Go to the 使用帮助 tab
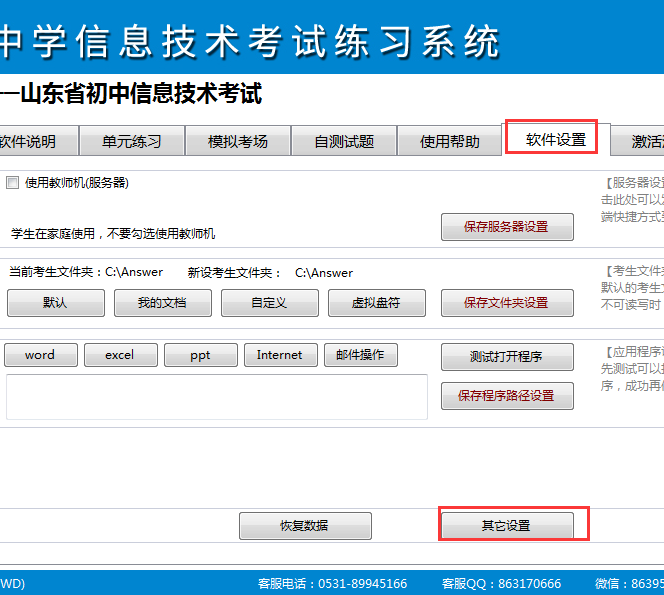 tap(449, 141)
